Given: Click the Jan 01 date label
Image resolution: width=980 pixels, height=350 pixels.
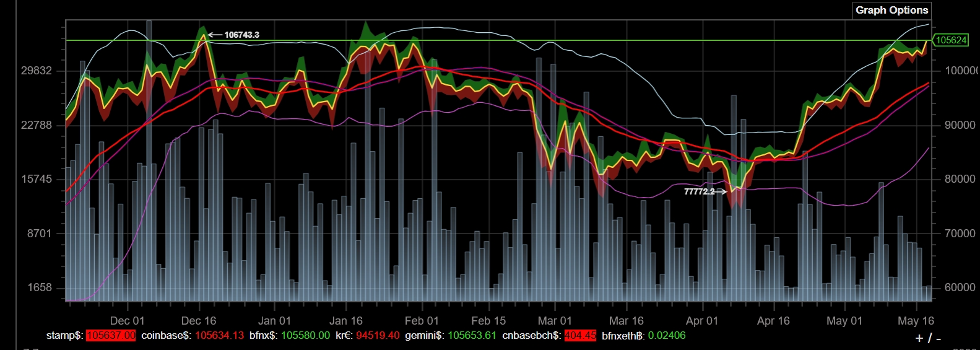Looking at the screenshot, I should click(x=274, y=321).
